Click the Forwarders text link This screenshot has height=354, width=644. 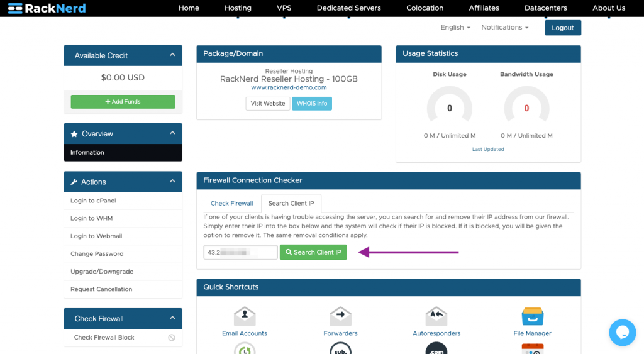340,333
